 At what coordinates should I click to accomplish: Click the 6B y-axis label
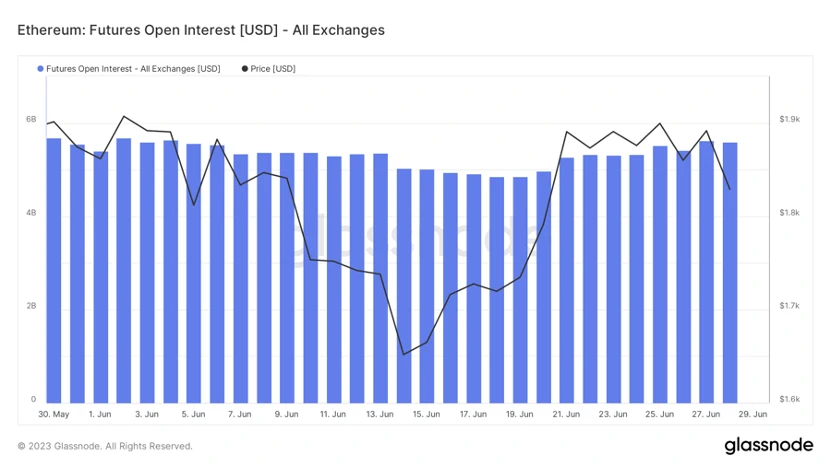(31, 119)
